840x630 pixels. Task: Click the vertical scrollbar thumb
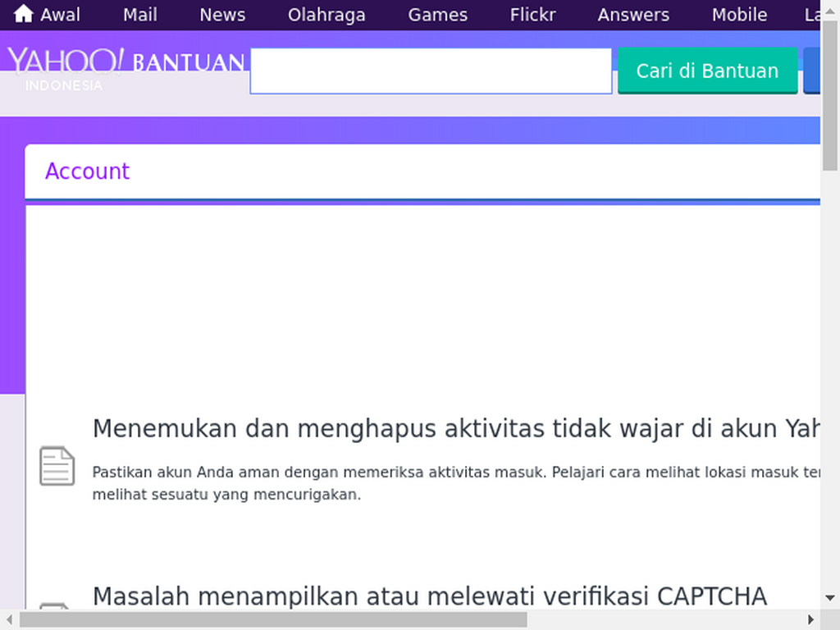[x=830, y=95]
